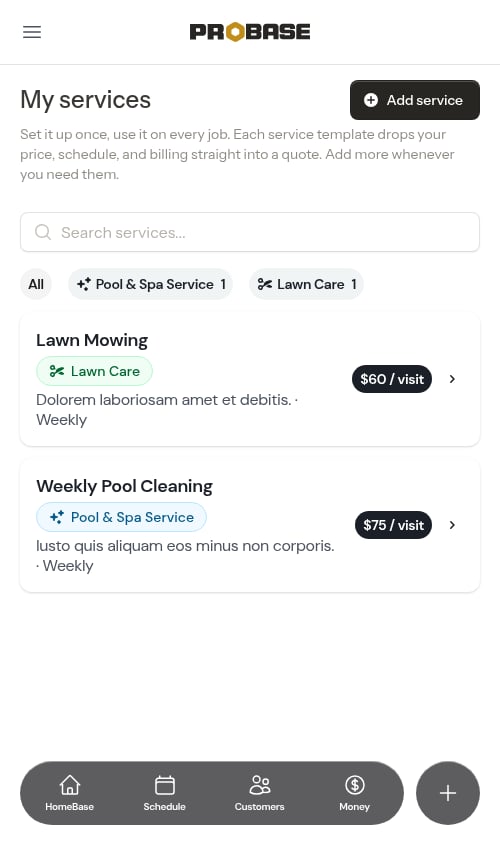Click the search magnifier icon
The height and width of the screenshot is (845, 500).
coord(43,232)
